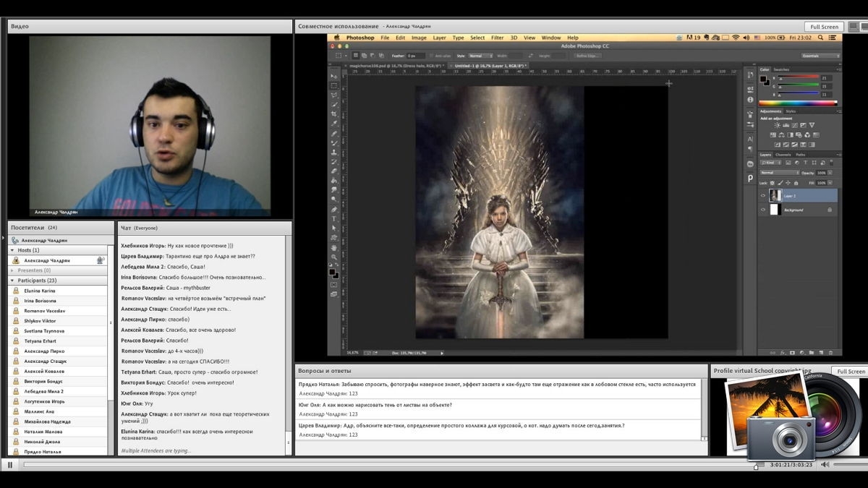The height and width of the screenshot is (488, 868).
Task: Switch to the Paths tab
Action: 801,155
